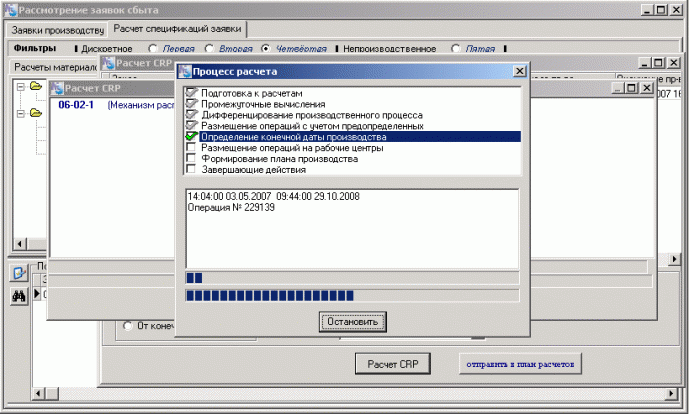Click the Операция № 229139 log line

231,207
